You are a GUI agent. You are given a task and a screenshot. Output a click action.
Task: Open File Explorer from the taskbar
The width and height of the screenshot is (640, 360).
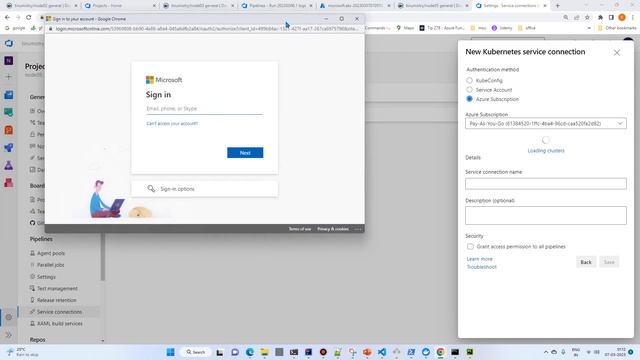coord(264,352)
